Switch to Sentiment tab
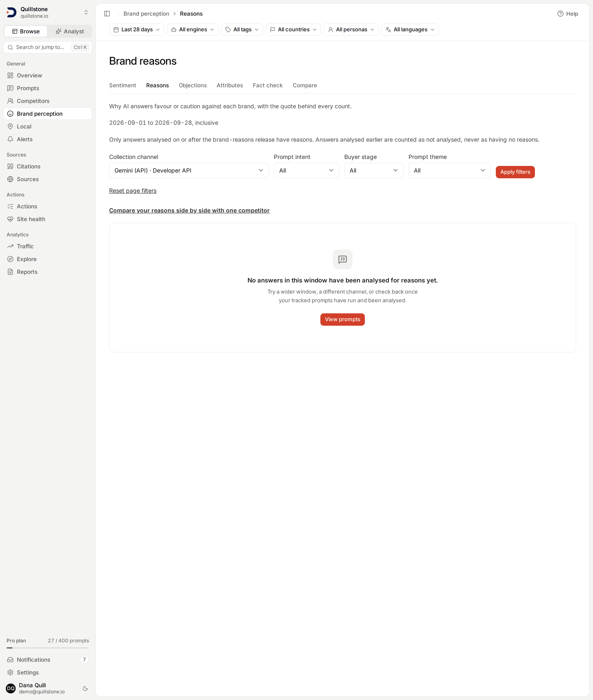Screen dimensions: 593x700 123,85
